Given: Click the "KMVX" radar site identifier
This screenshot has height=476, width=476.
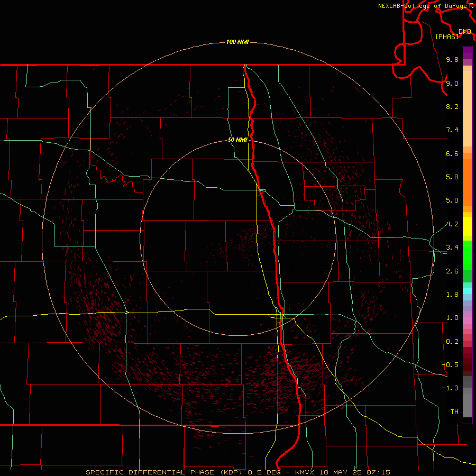Looking at the screenshot, I should 305,472.
